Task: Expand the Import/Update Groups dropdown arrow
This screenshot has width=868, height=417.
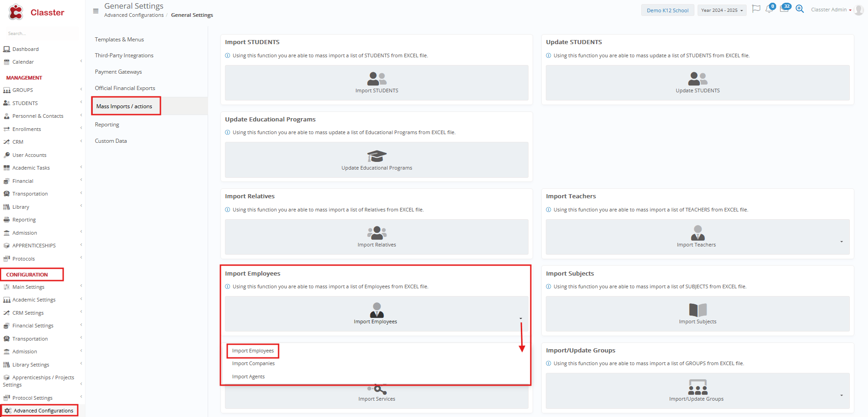Action: (x=841, y=396)
